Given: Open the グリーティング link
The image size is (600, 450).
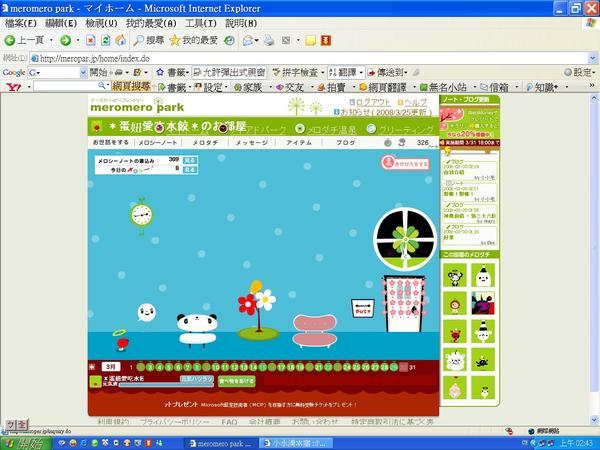Looking at the screenshot, I should pyautogui.click(x=400, y=129).
